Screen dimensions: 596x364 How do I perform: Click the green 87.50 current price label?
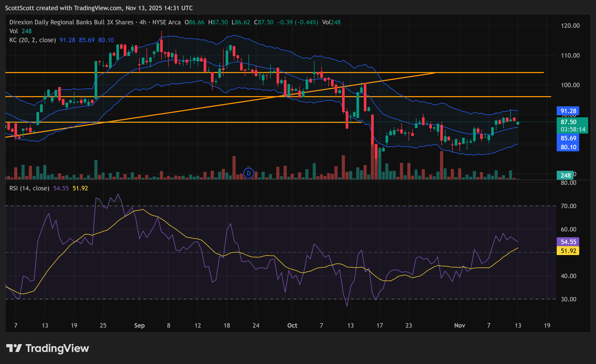pyautogui.click(x=568, y=122)
